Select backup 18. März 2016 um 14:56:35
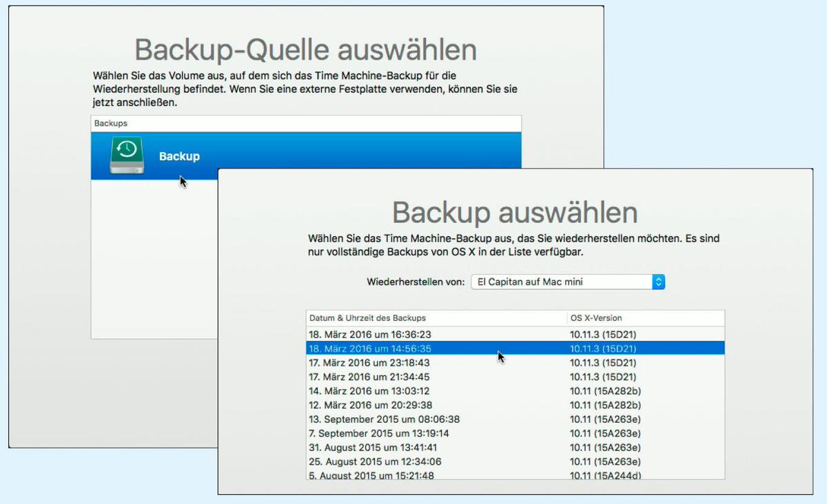The width and height of the screenshot is (827, 504). tap(515, 348)
